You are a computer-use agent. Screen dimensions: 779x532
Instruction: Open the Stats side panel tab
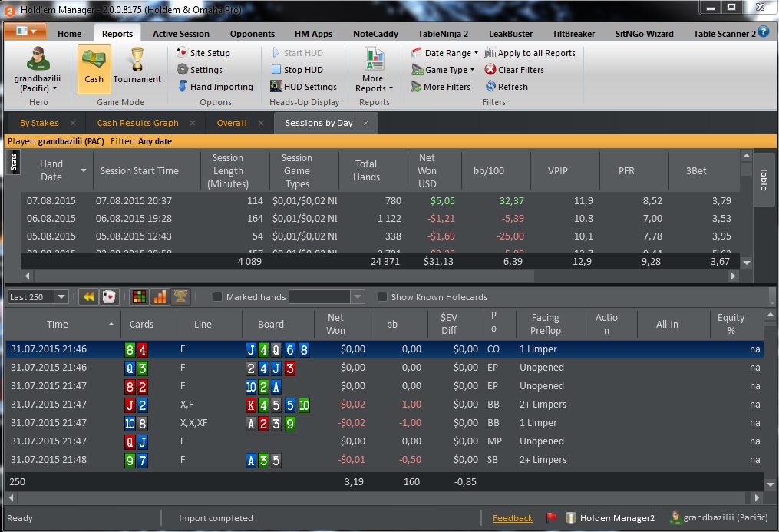[x=13, y=162]
